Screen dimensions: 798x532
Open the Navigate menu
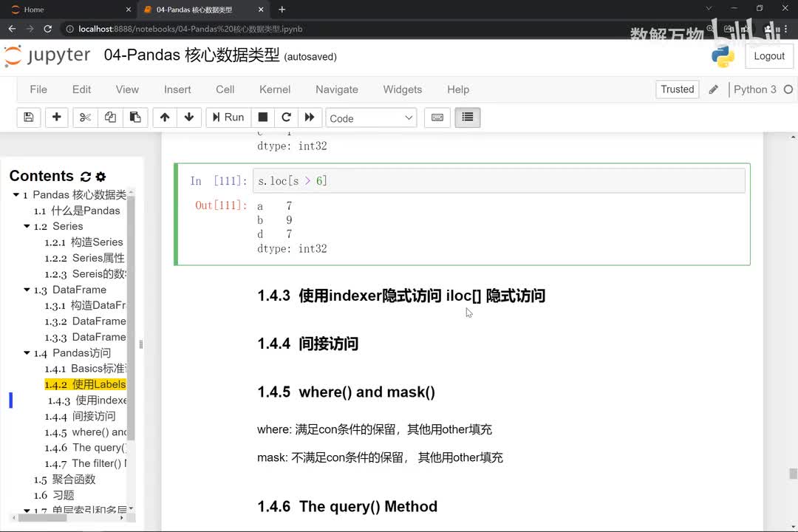tap(336, 89)
